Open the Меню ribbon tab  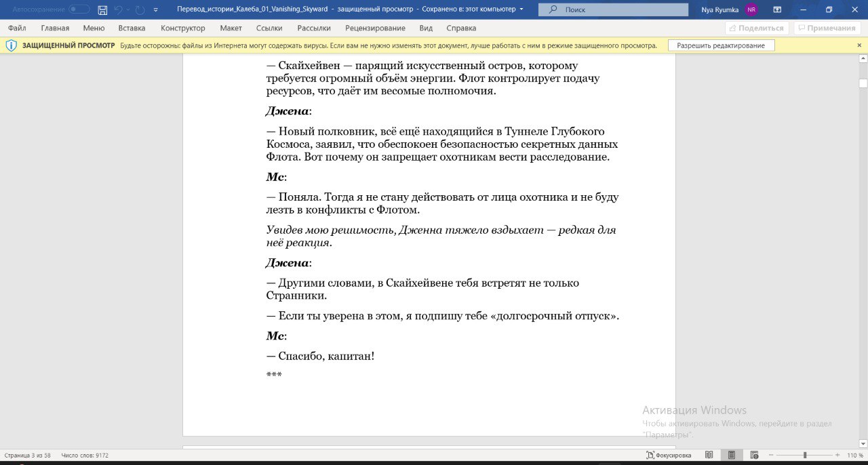point(94,28)
